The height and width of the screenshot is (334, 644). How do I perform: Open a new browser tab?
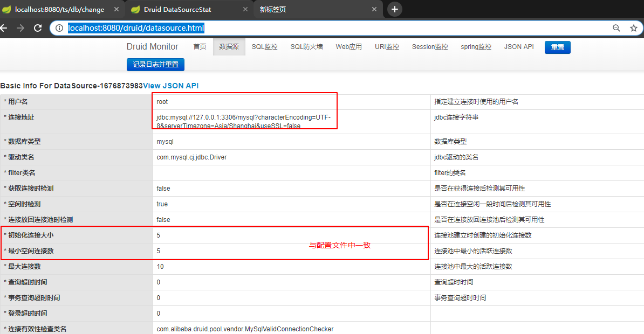(x=395, y=9)
